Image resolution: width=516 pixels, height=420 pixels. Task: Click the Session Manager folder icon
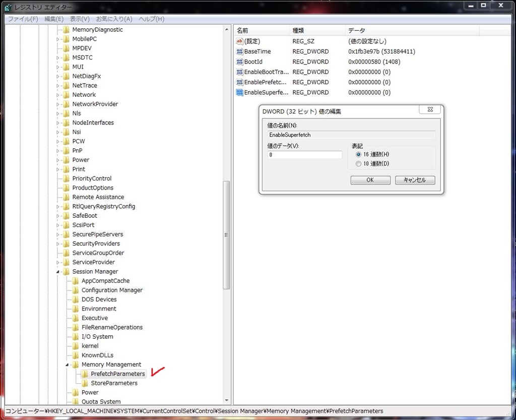click(67, 271)
